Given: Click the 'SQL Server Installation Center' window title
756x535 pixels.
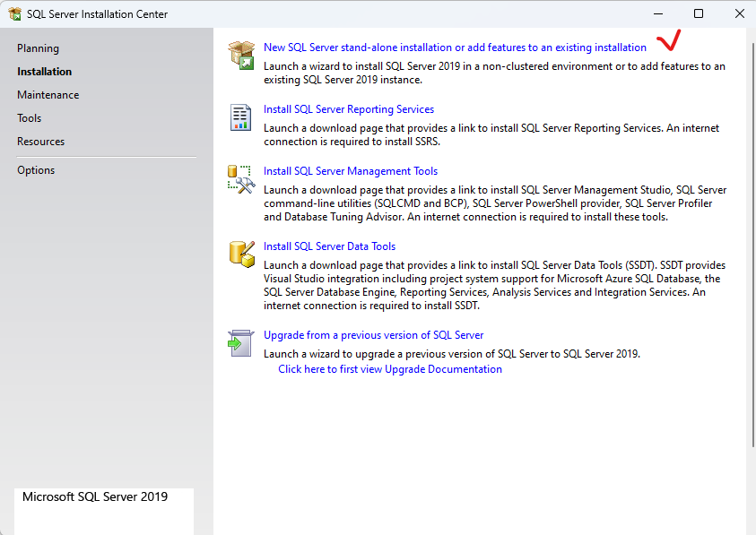Looking at the screenshot, I should (98, 14).
